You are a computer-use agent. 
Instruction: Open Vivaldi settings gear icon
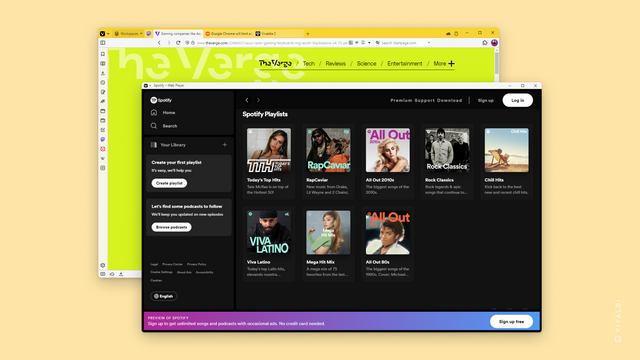(103, 265)
